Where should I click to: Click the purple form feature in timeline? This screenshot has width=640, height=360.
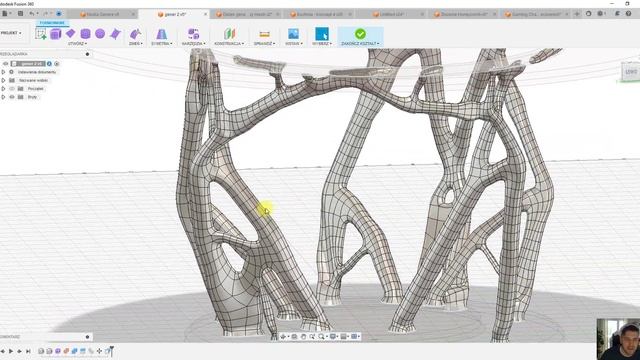pos(58,351)
